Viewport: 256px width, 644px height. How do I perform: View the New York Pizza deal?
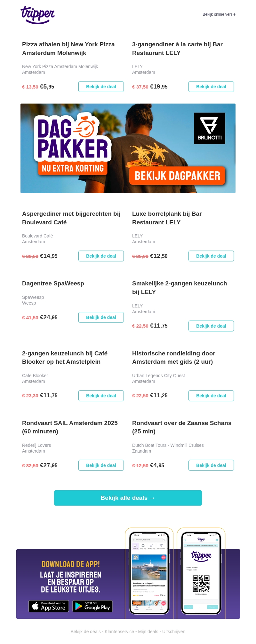coord(101,87)
